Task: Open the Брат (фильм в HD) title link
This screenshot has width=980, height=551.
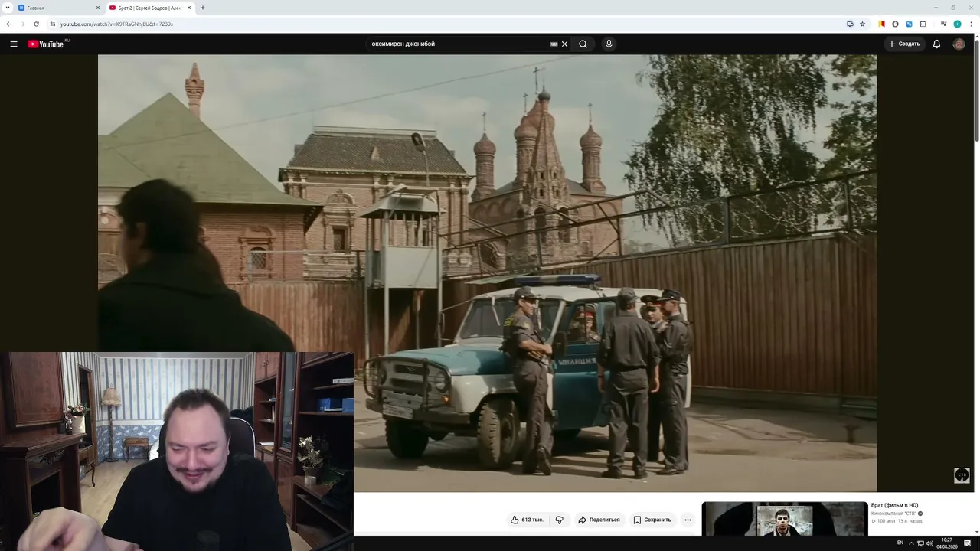Action: [x=894, y=505]
